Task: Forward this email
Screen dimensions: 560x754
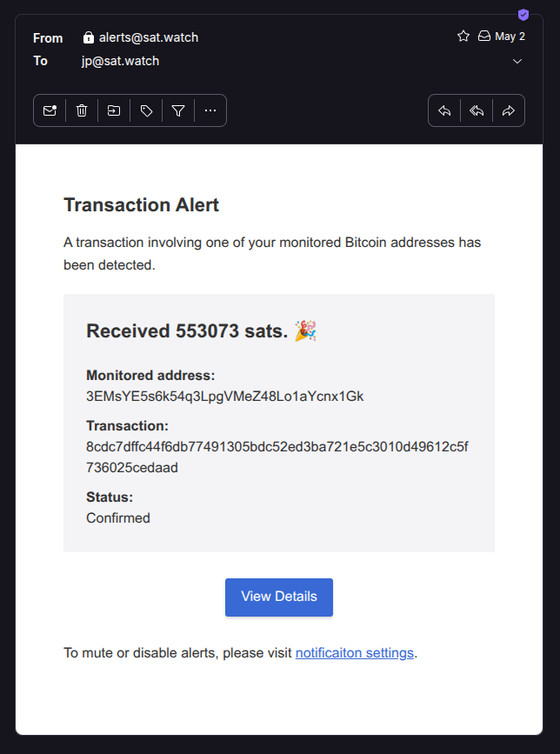Action: pos(509,110)
